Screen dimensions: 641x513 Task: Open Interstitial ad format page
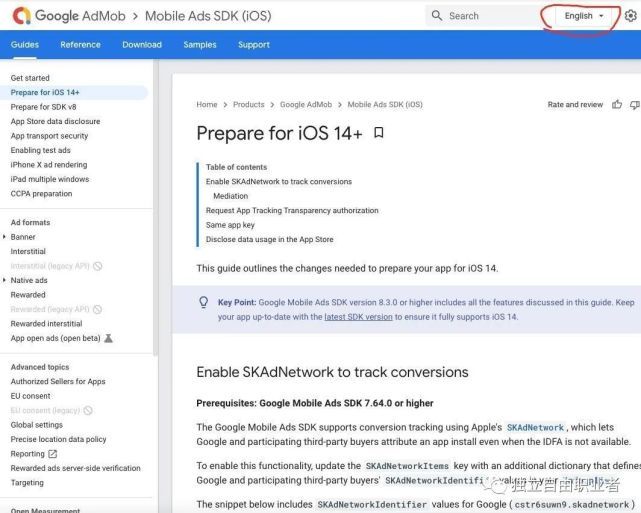[28, 251]
